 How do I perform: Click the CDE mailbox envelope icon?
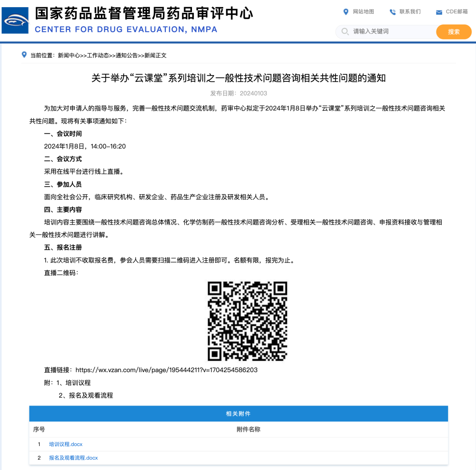coord(439,12)
